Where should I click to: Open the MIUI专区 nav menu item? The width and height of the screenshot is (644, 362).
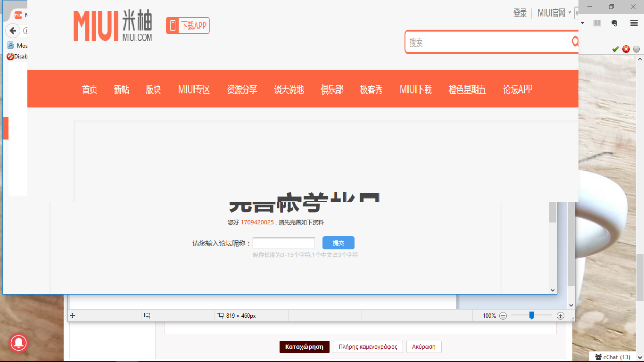[x=194, y=90]
